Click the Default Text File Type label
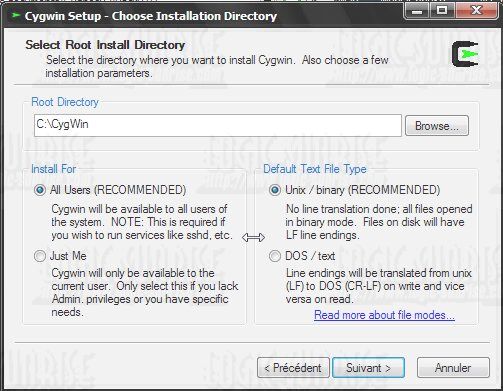503x391 pixels. pyautogui.click(x=315, y=169)
